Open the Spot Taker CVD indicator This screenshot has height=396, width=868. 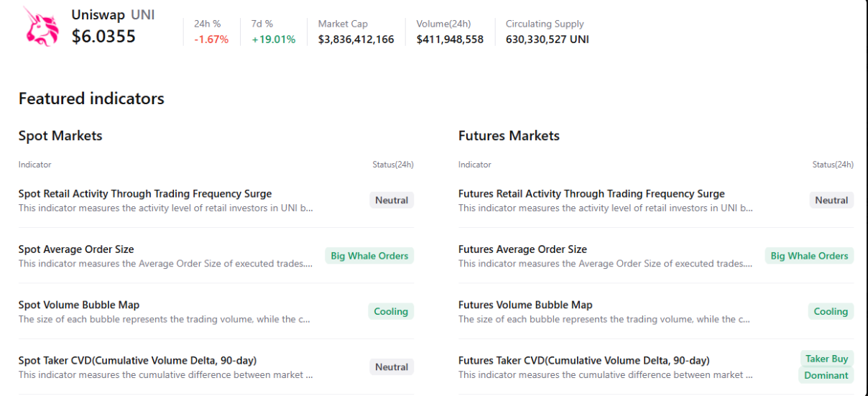137,360
